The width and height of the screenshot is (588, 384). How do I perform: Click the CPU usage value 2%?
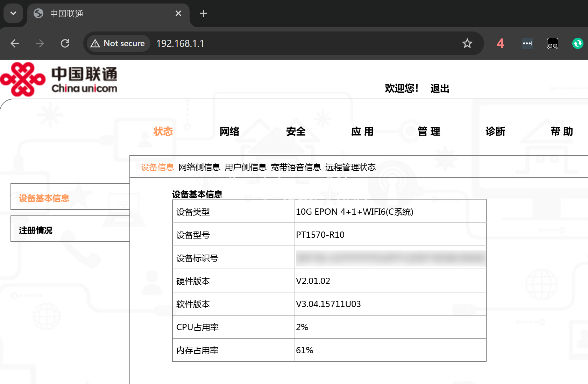302,327
